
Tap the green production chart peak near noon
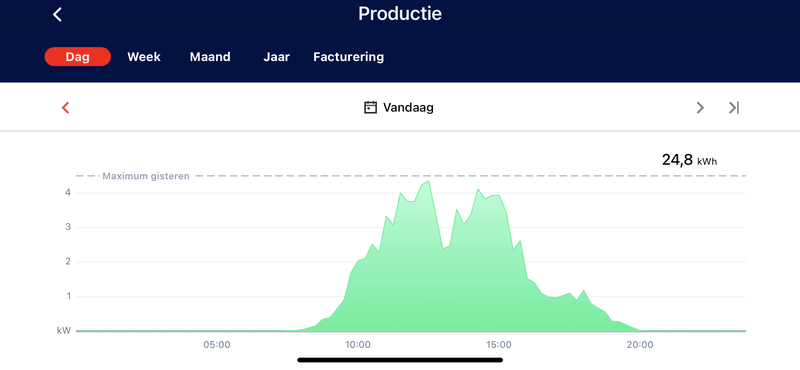tap(429, 181)
